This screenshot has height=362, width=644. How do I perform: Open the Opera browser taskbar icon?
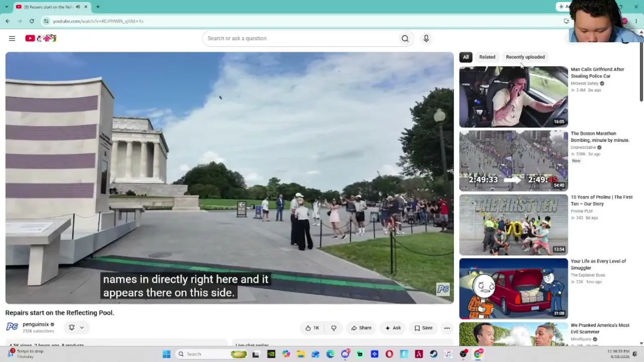pyautogui.click(x=389, y=354)
